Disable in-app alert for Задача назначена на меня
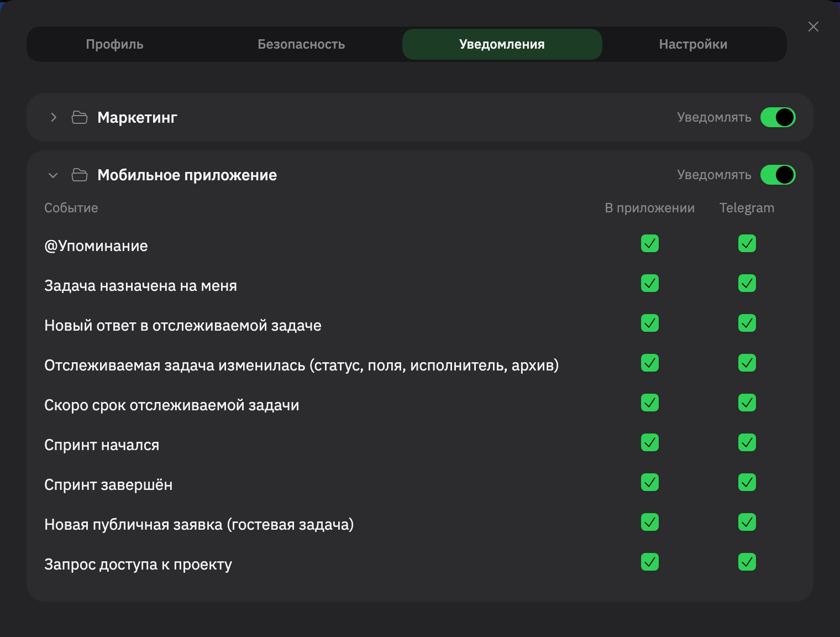840x637 pixels. pos(650,283)
